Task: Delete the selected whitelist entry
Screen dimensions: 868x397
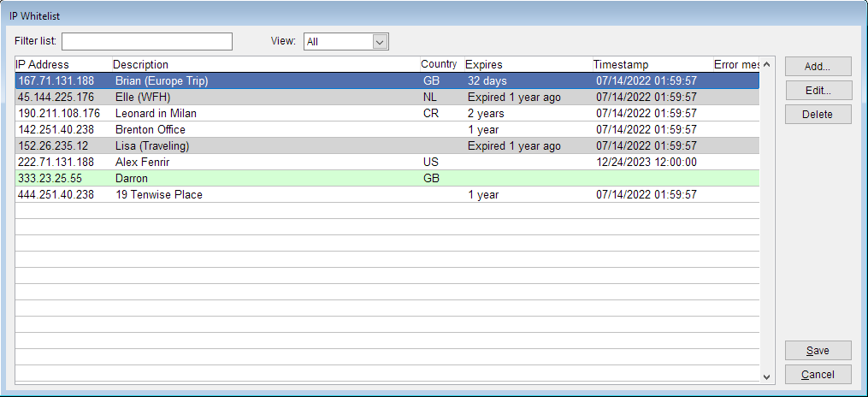Action: click(x=818, y=115)
